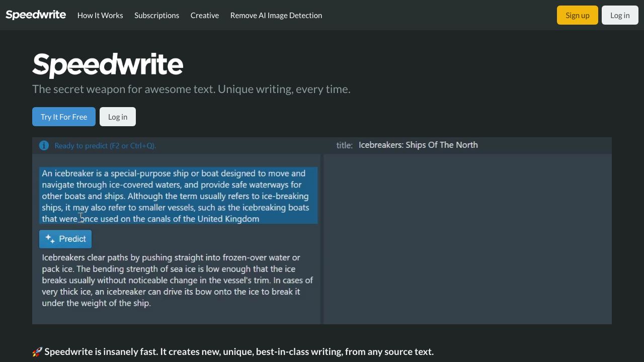Click the Predict button with sparkle icon
The width and height of the screenshot is (644, 362).
(65, 239)
